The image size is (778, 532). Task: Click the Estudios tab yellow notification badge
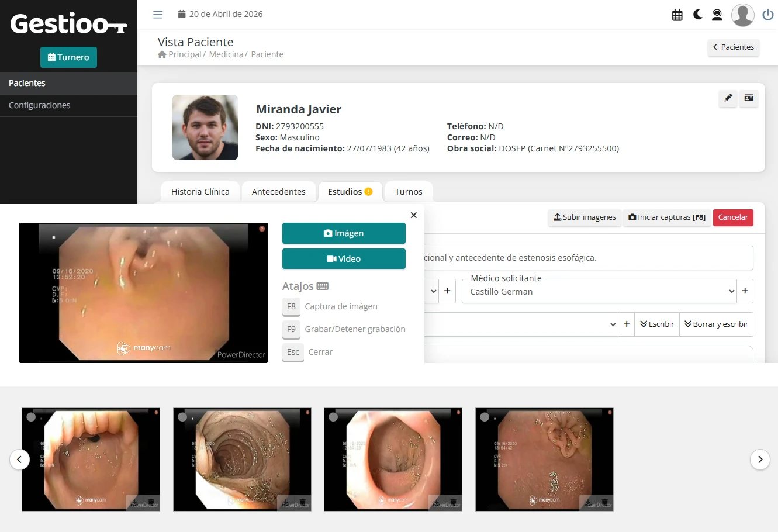368,191
